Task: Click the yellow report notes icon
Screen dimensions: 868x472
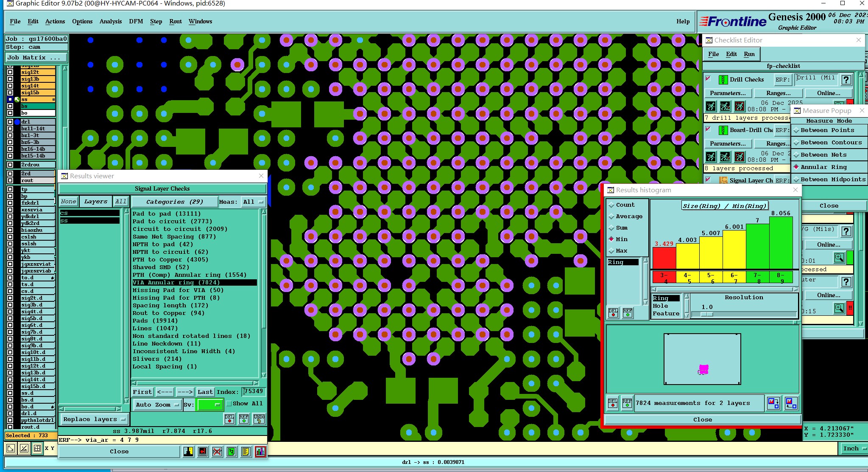Action: tap(246, 452)
